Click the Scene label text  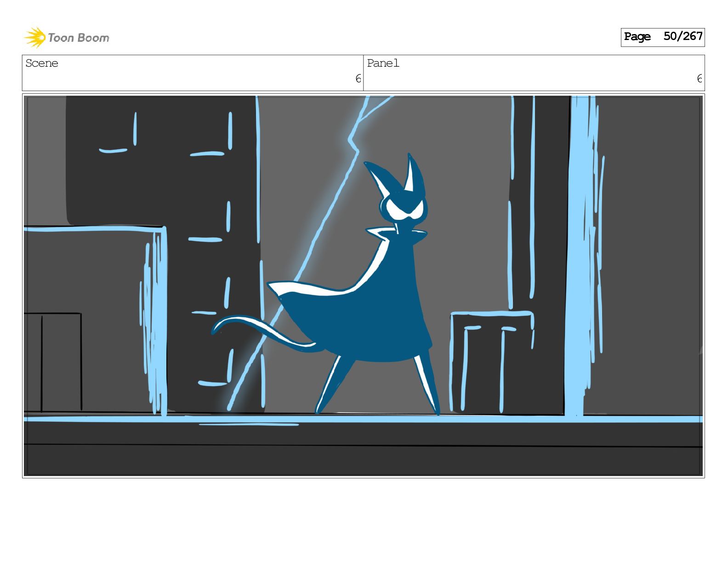click(x=42, y=63)
